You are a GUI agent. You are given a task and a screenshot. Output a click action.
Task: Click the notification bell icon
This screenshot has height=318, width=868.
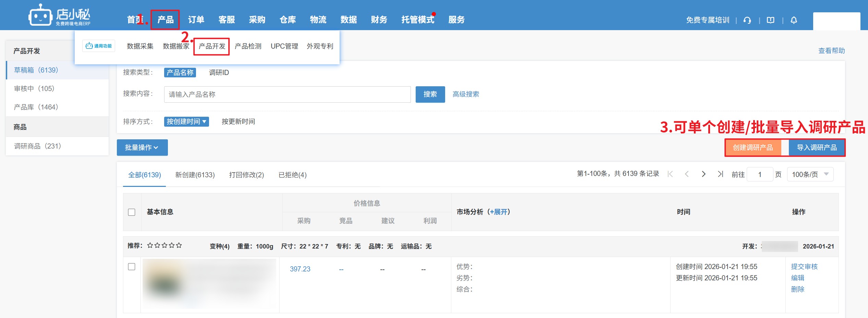[794, 21]
